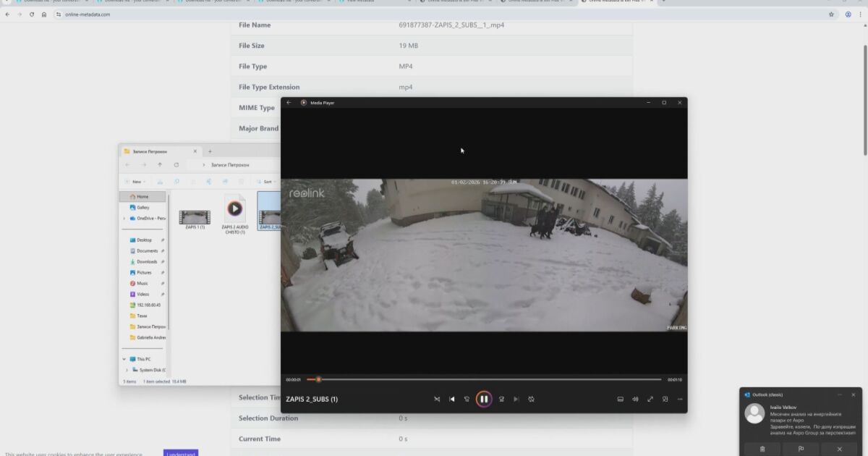Switch Media Player to full screen
Screen dimensions: 868x456
[x=650, y=399]
